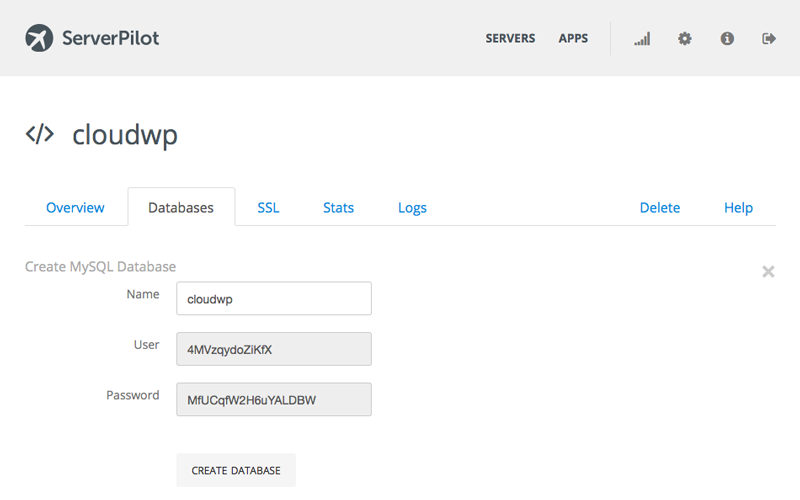
Task: Focus the database Name input field
Action: coord(273,298)
